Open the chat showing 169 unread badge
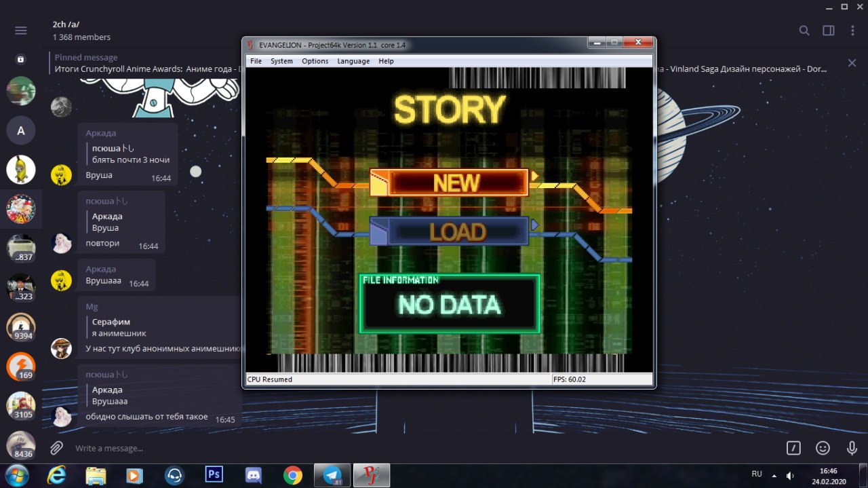The height and width of the screenshot is (488, 868). pos(21,367)
